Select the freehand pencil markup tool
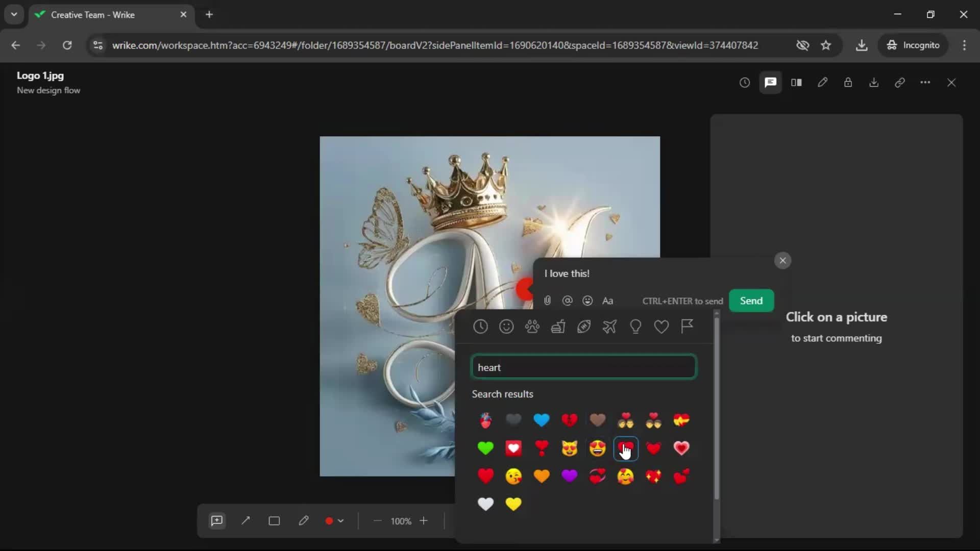The image size is (980, 551). [x=303, y=521]
